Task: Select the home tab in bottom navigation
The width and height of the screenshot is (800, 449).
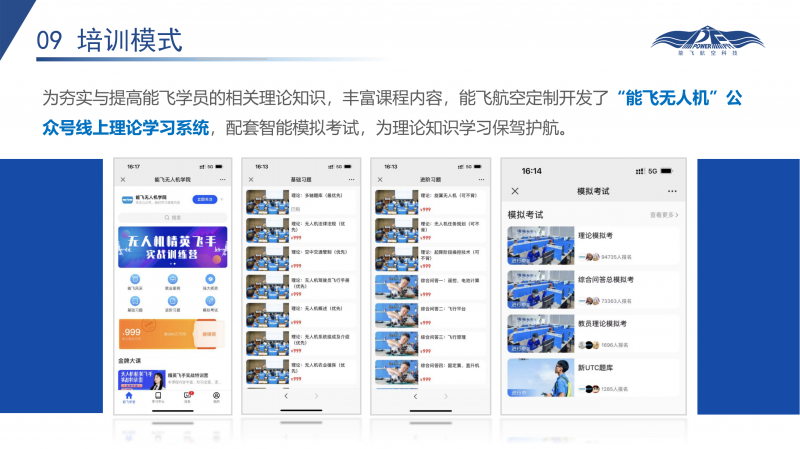Action: [129, 397]
